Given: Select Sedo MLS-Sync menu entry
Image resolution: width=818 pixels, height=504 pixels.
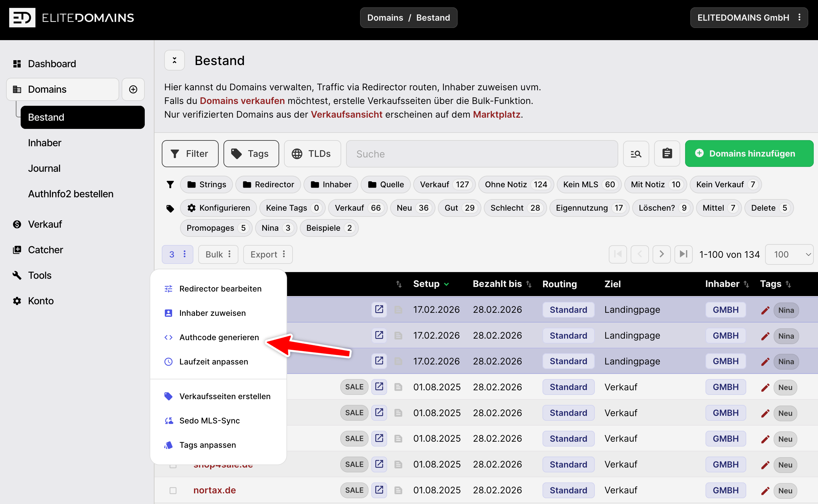Looking at the screenshot, I should pyautogui.click(x=218, y=421).
